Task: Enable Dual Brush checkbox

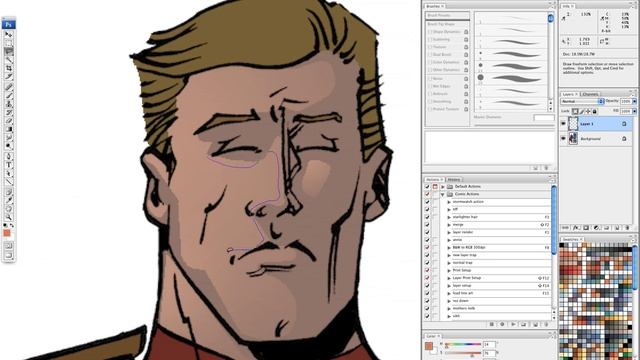Action: (x=429, y=55)
